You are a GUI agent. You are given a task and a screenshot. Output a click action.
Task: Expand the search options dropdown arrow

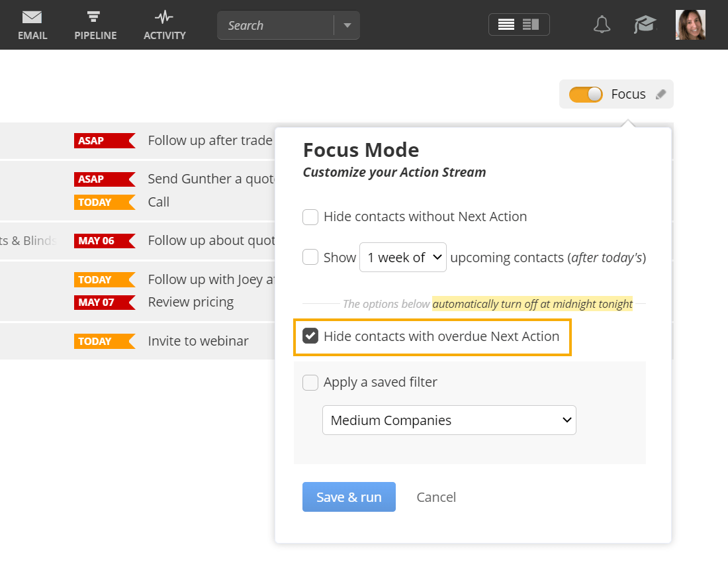[x=347, y=25]
